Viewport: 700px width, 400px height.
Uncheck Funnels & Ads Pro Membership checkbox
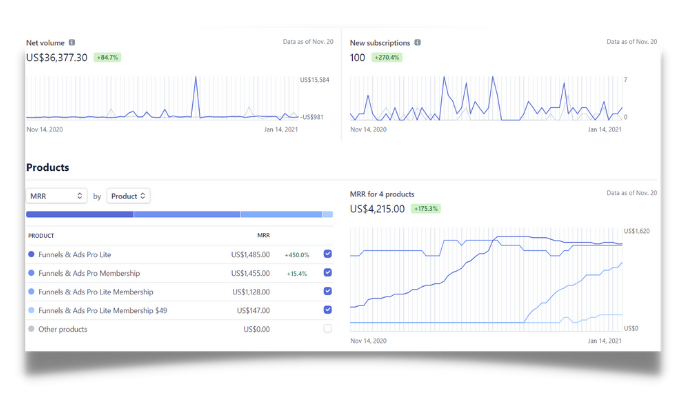[328, 273]
